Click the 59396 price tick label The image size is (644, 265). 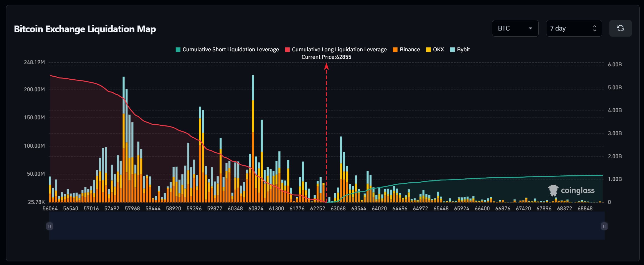(x=194, y=208)
